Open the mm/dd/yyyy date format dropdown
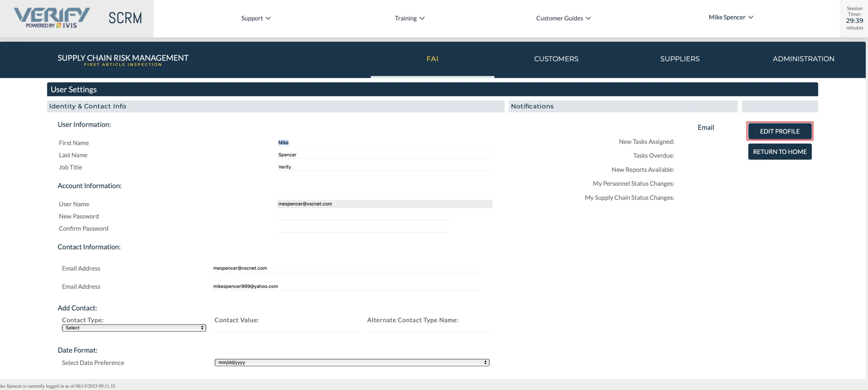Image resolution: width=868 pixels, height=390 pixels. pyautogui.click(x=352, y=363)
